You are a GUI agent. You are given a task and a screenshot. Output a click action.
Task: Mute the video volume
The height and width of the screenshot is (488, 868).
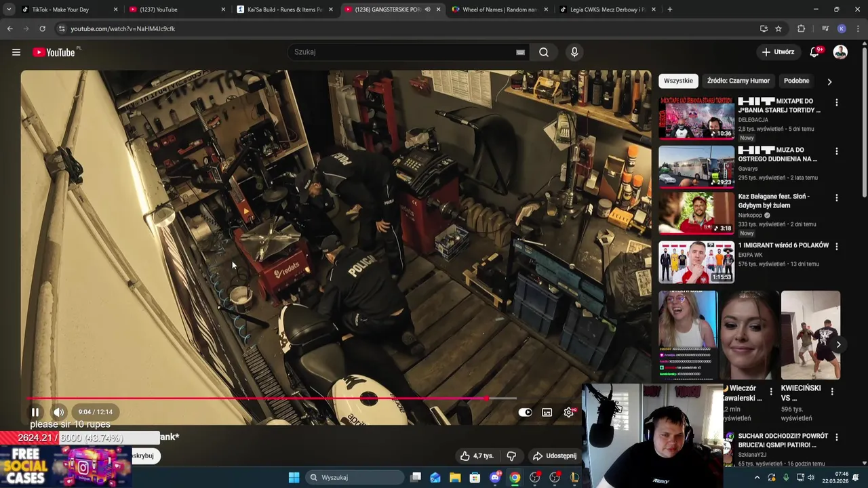click(x=59, y=412)
